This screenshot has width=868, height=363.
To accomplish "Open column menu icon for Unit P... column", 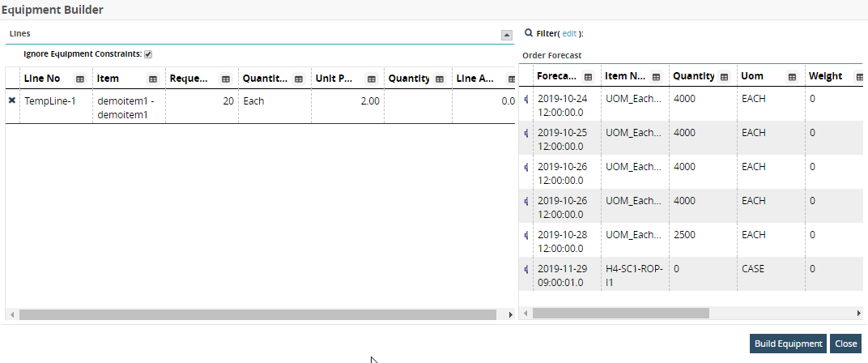I will 372,79.
